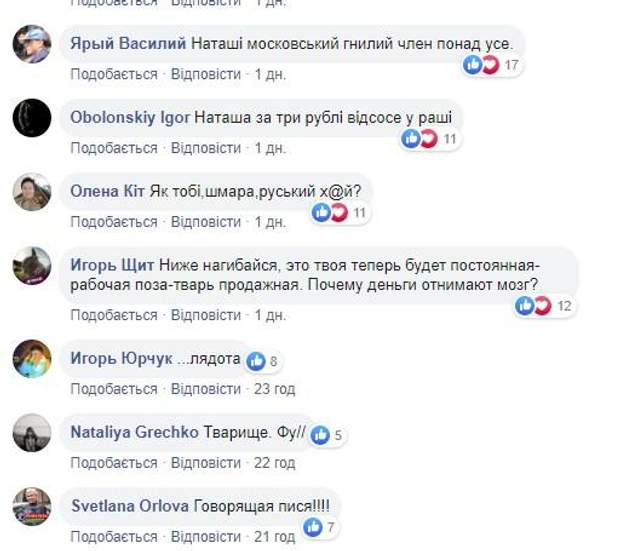
Task: Click like icon on Svetlana Orlova's comment
Action: [313, 527]
